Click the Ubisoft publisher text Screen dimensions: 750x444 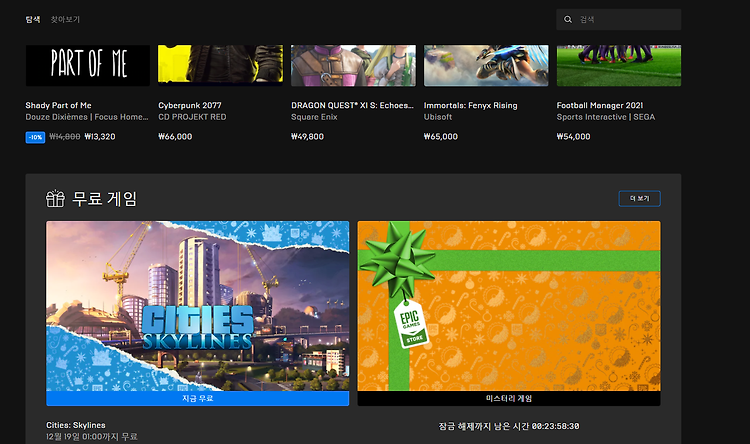(x=438, y=117)
